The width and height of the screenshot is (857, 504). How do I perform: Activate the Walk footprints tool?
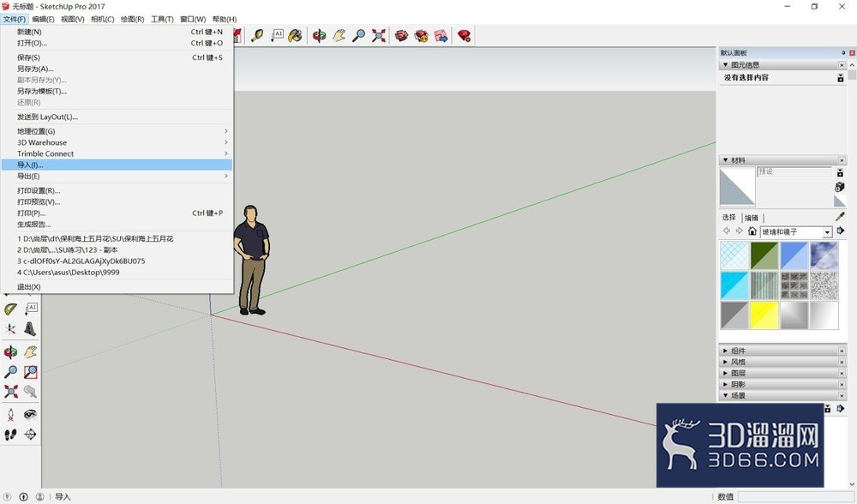(x=10, y=435)
